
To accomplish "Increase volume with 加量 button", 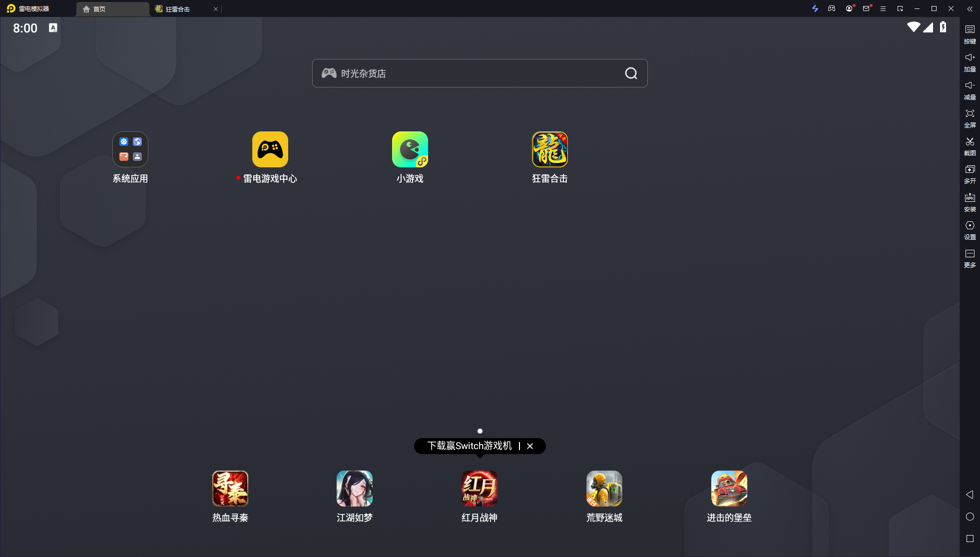I will point(970,62).
